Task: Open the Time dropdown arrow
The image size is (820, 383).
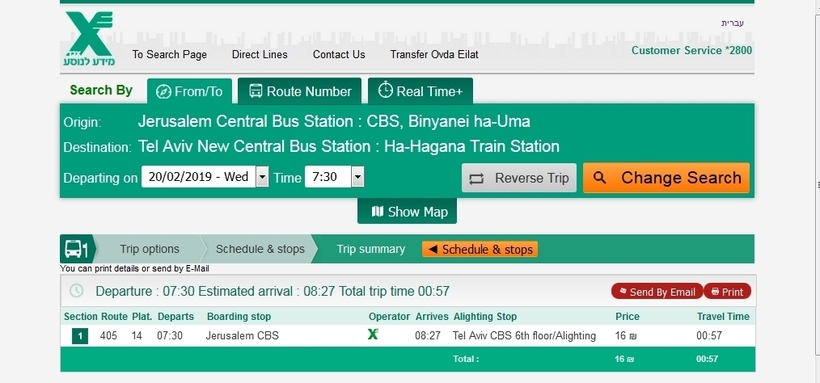Action: (357, 177)
